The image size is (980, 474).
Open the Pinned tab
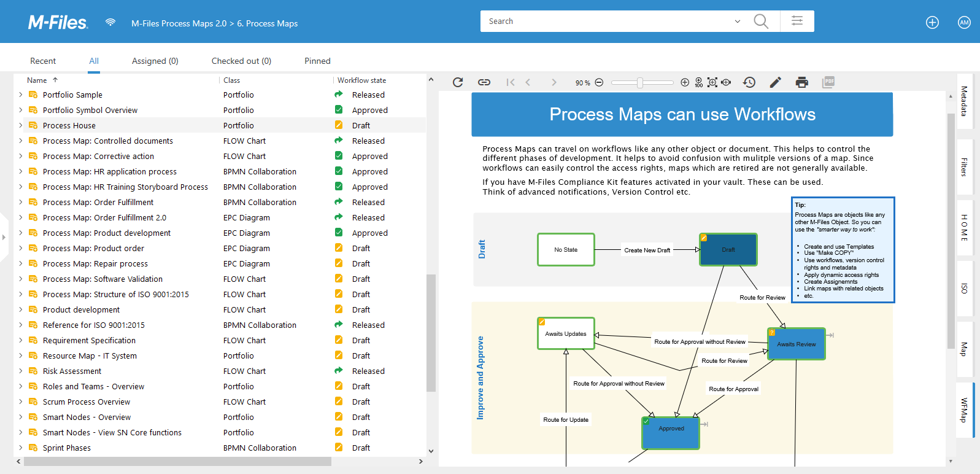(x=317, y=61)
